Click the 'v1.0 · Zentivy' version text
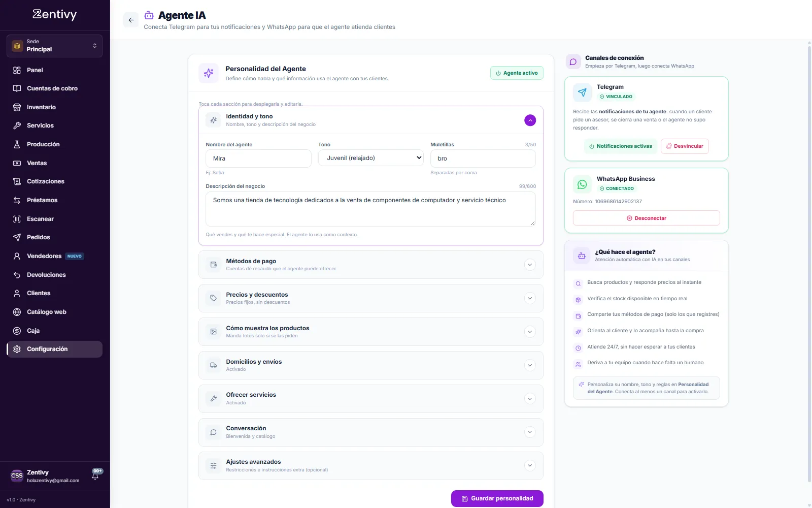Viewport: 812px width, 508px height. pos(21,500)
